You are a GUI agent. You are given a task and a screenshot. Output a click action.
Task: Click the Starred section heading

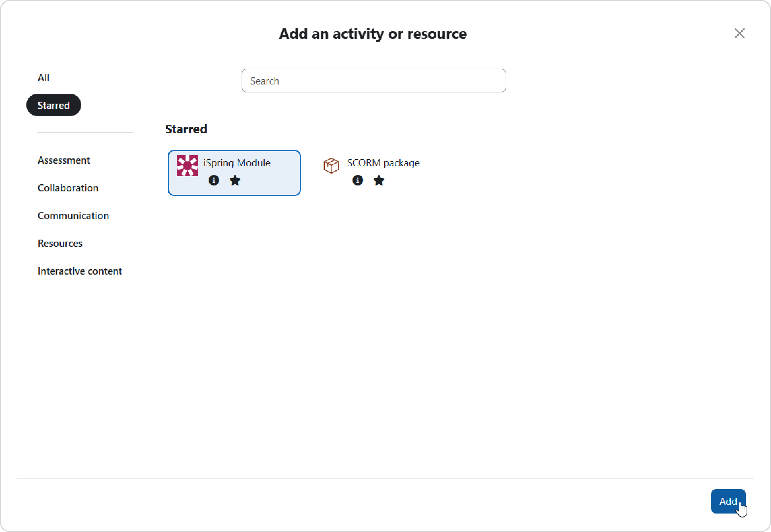point(186,129)
